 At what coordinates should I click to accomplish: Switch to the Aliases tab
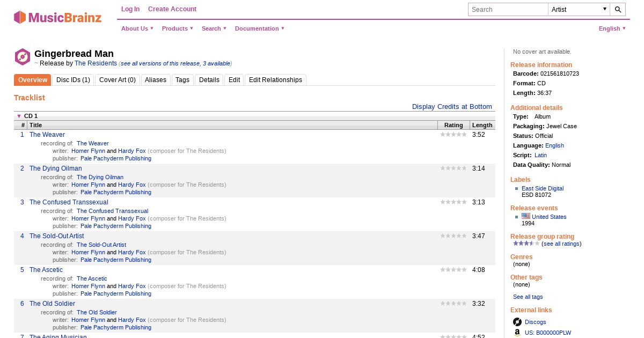156,80
